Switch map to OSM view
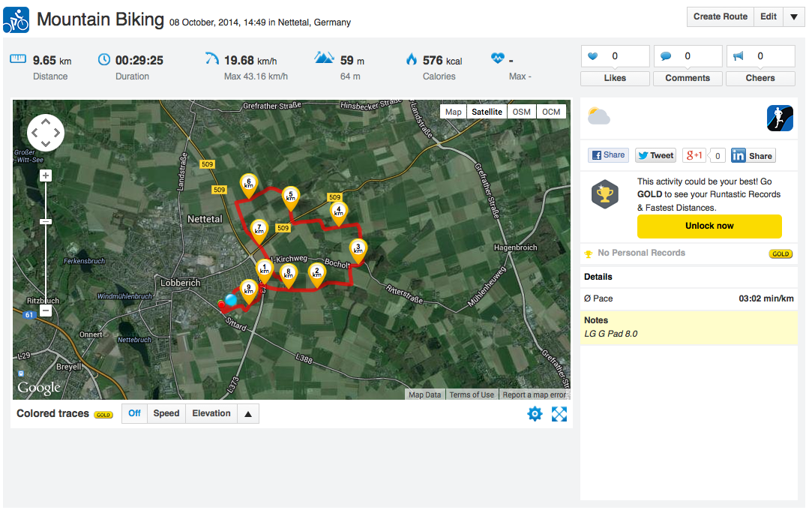 pos(522,112)
